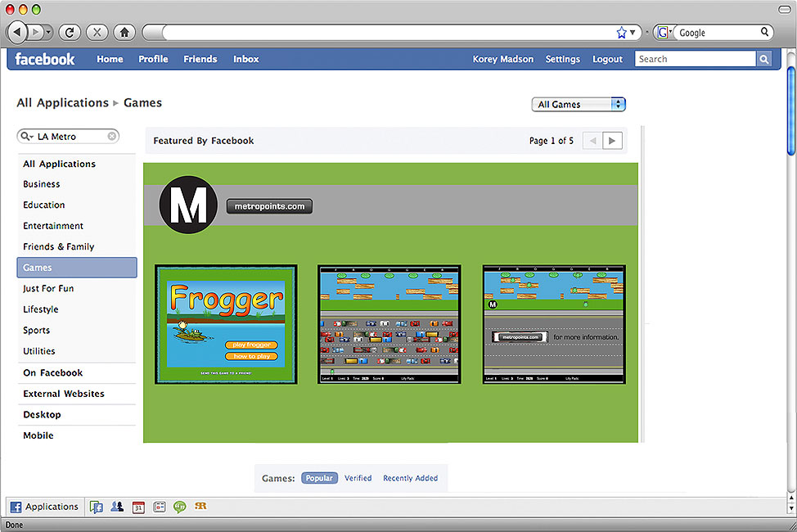Click the bookmark star in address bar
The width and height of the screenshot is (797, 532).
[x=621, y=33]
